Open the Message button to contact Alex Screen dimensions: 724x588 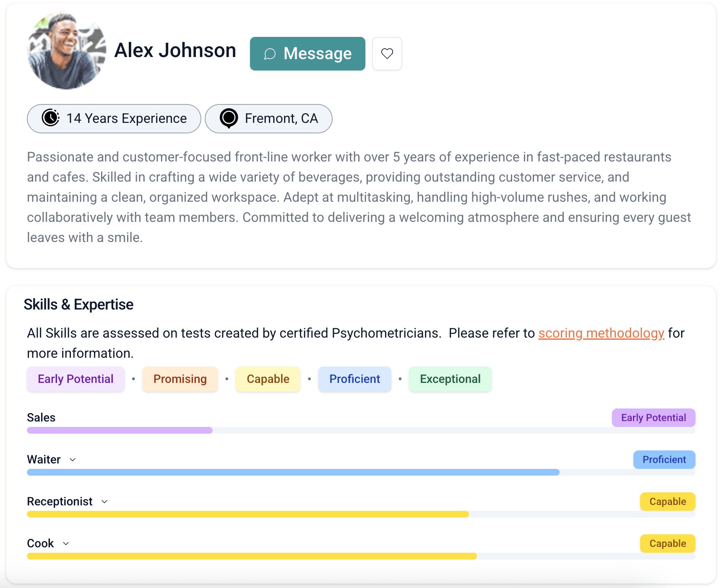tap(307, 54)
